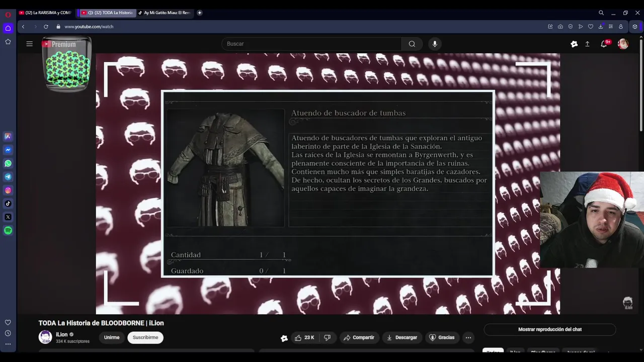Viewport: 644px width, 362px height.
Task: Subscribe with the Suscribirme button
Action: click(x=145, y=337)
